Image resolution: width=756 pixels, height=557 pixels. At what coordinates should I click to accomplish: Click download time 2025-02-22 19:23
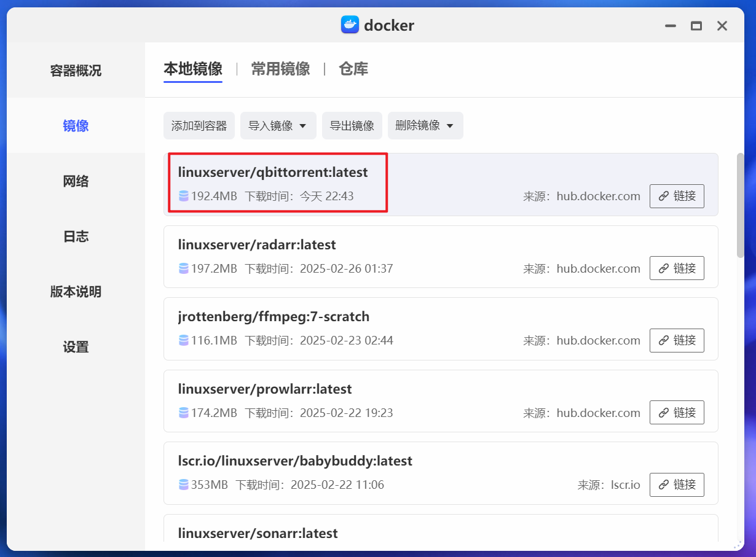click(347, 413)
